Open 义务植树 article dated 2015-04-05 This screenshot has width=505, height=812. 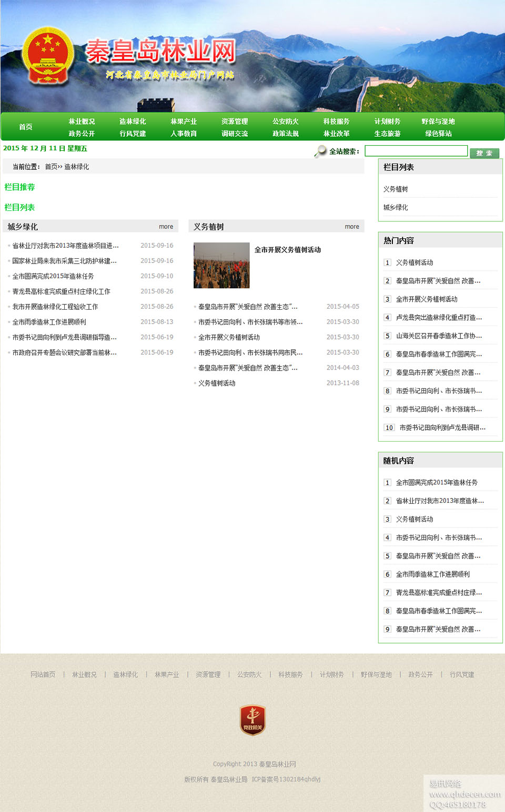(x=248, y=307)
